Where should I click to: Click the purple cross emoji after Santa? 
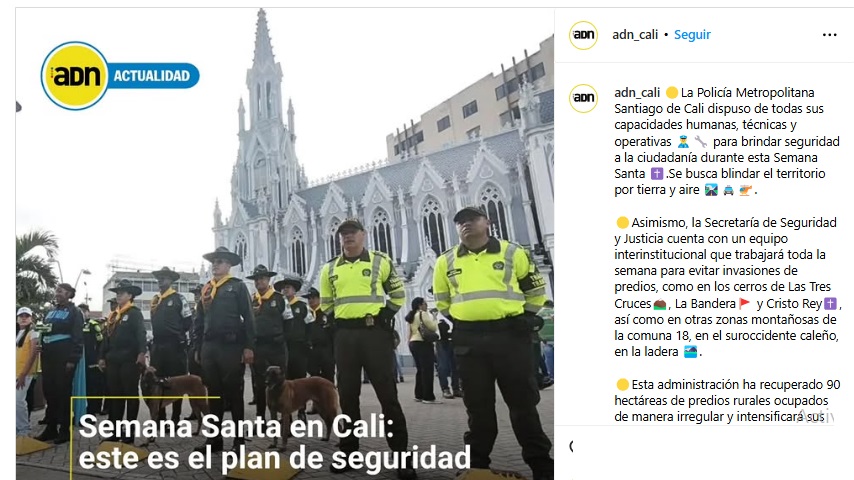(x=657, y=174)
